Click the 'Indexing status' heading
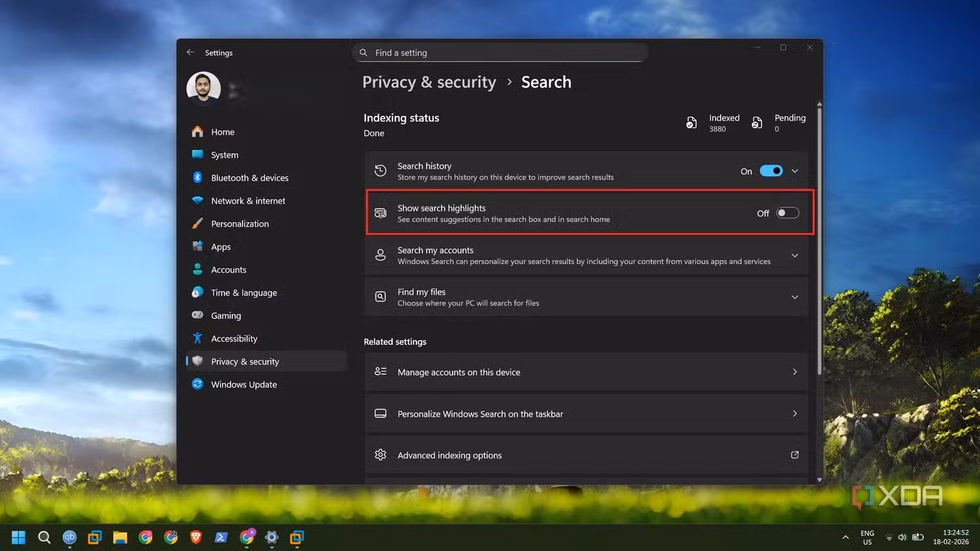This screenshot has width=980, height=551. point(402,118)
